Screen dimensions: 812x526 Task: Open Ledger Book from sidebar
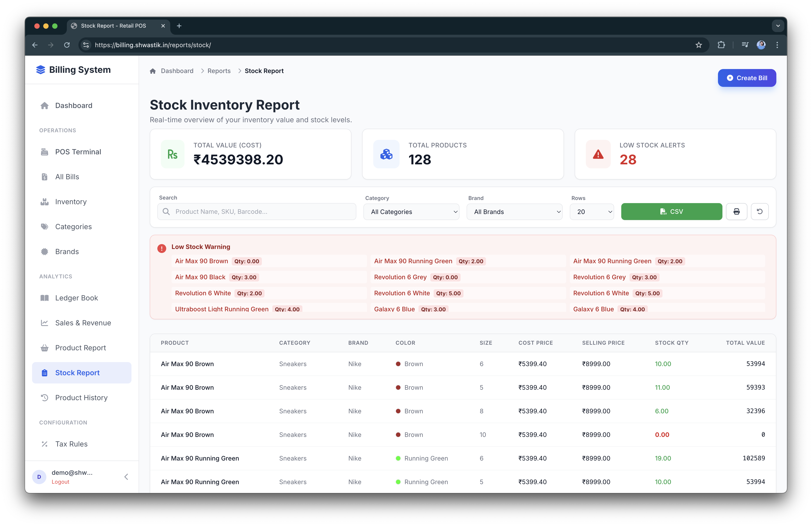point(76,298)
